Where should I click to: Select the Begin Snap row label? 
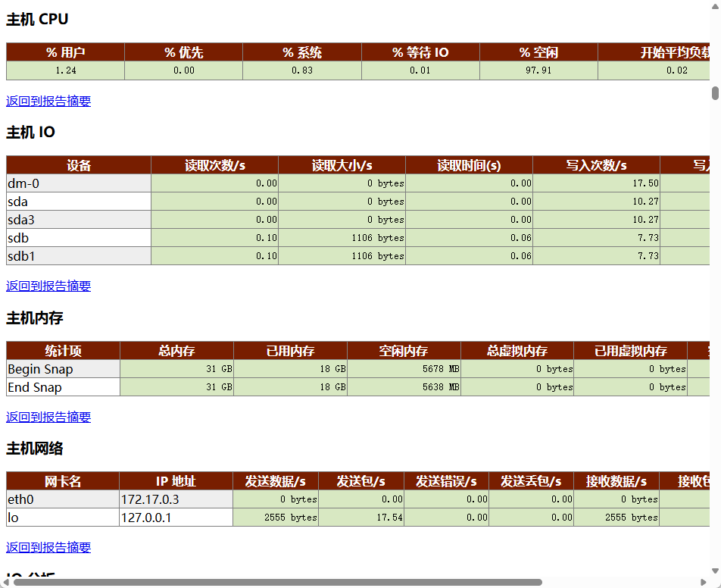(63, 369)
